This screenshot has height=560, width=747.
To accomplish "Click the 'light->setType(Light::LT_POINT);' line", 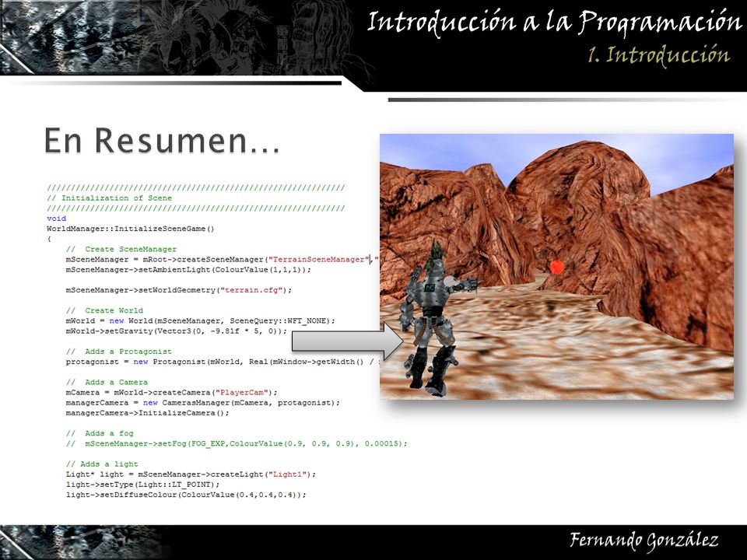I will click(143, 485).
